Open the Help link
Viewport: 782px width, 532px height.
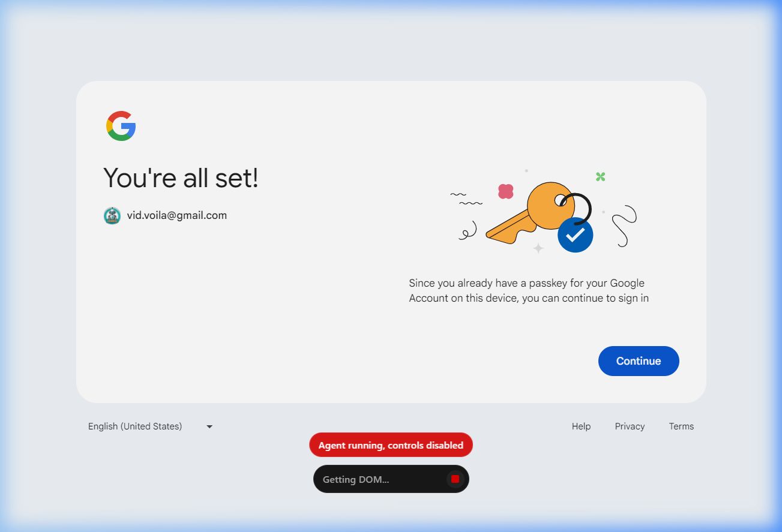coord(581,426)
